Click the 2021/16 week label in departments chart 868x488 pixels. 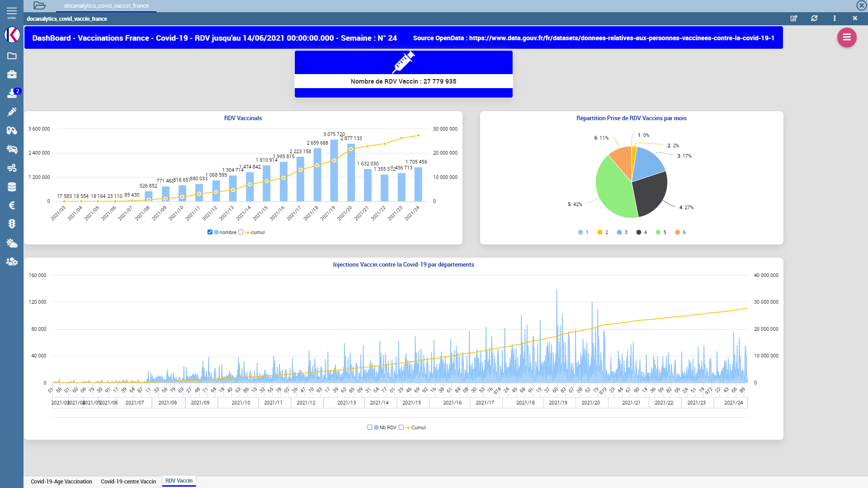tap(452, 403)
